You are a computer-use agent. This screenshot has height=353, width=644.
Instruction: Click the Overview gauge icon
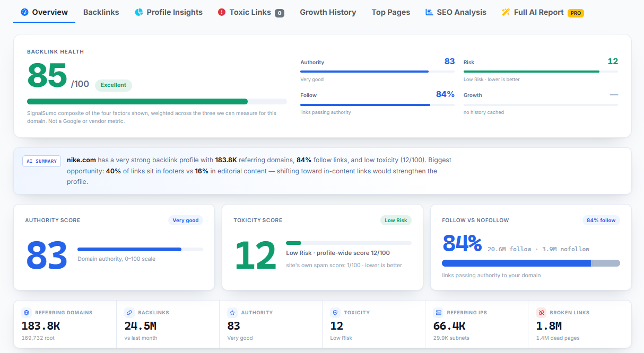[x=24, y=12]
